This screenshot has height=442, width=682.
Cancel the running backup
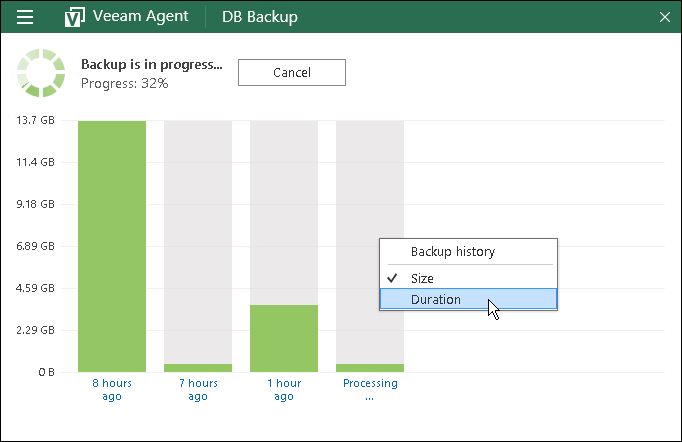(291, 73)
